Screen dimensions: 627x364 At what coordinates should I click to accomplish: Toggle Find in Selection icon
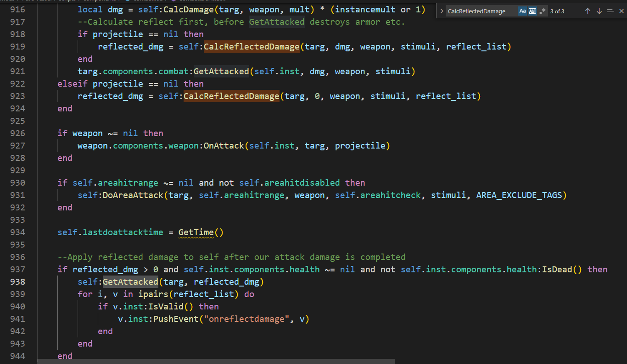coord(610,11)
